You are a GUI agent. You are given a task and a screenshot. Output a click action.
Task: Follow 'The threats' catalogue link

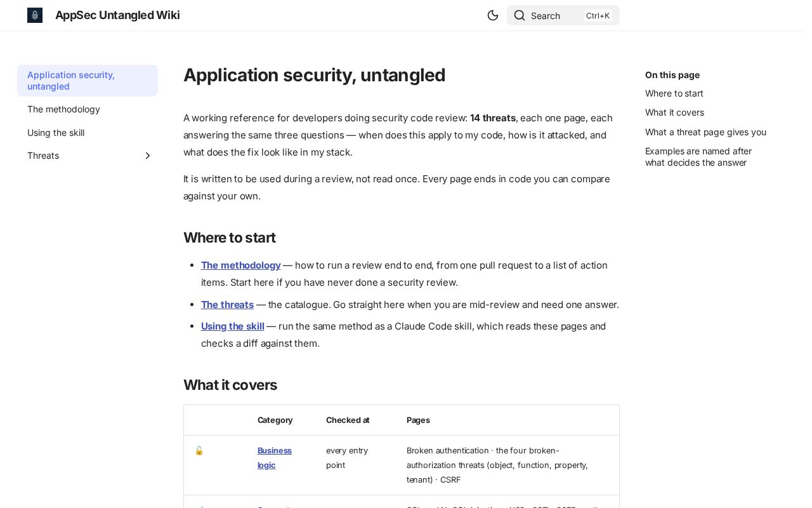[227, 305]
